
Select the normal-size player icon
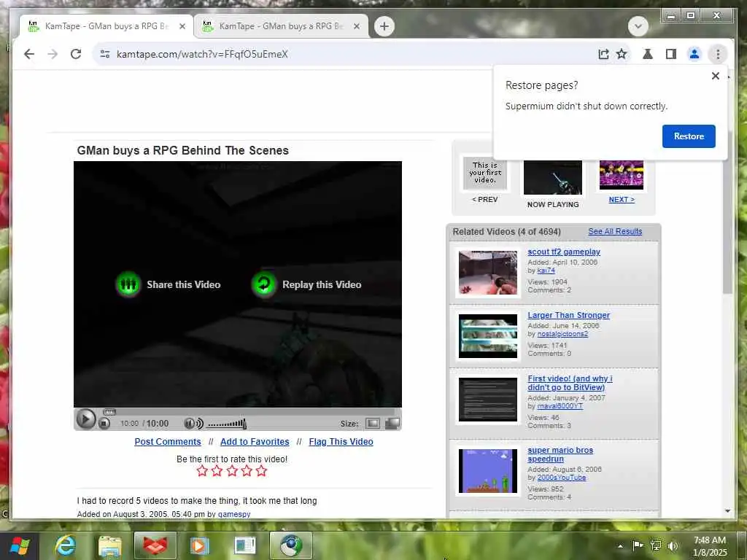[373, 424]
